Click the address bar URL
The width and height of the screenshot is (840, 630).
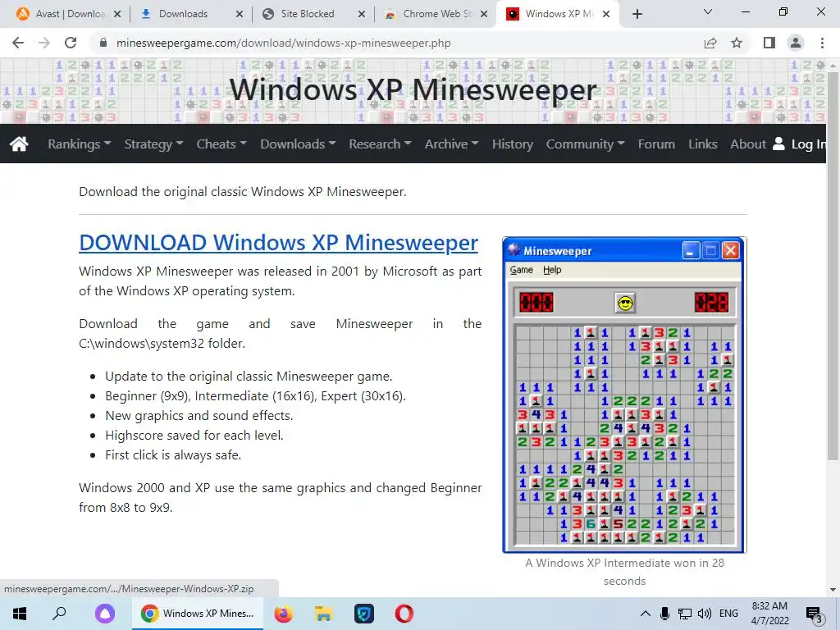[283, 43]
